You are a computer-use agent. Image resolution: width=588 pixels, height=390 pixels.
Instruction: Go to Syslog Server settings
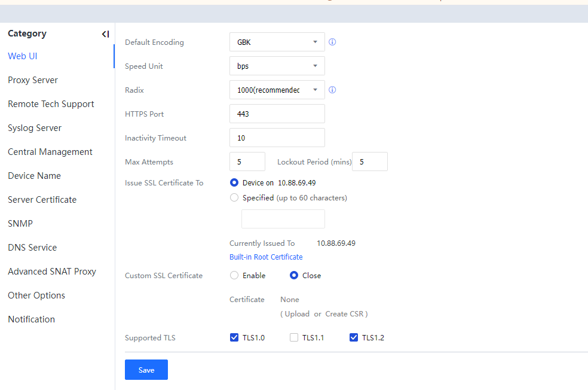tap(35, 128)
